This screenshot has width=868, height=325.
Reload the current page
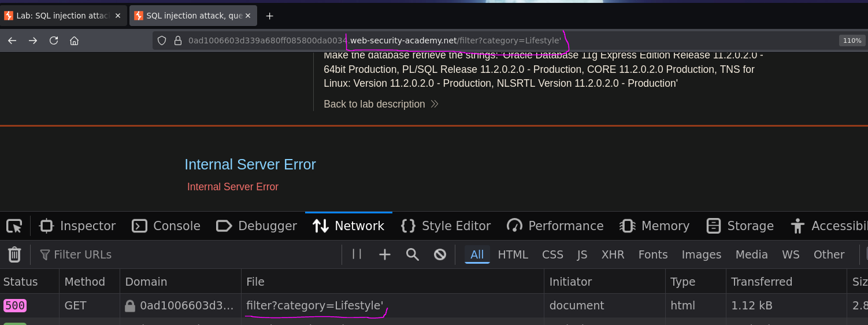click(x=54, y=40)
